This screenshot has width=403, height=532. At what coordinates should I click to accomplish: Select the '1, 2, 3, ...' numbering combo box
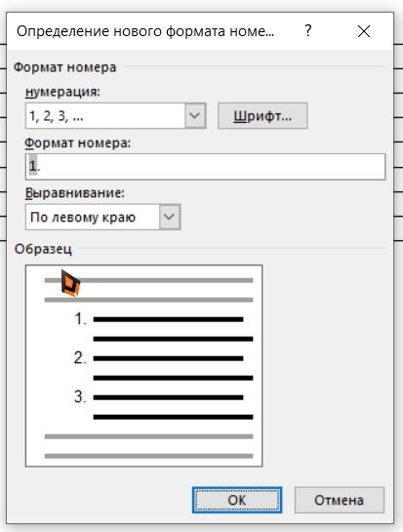point(116,116)
